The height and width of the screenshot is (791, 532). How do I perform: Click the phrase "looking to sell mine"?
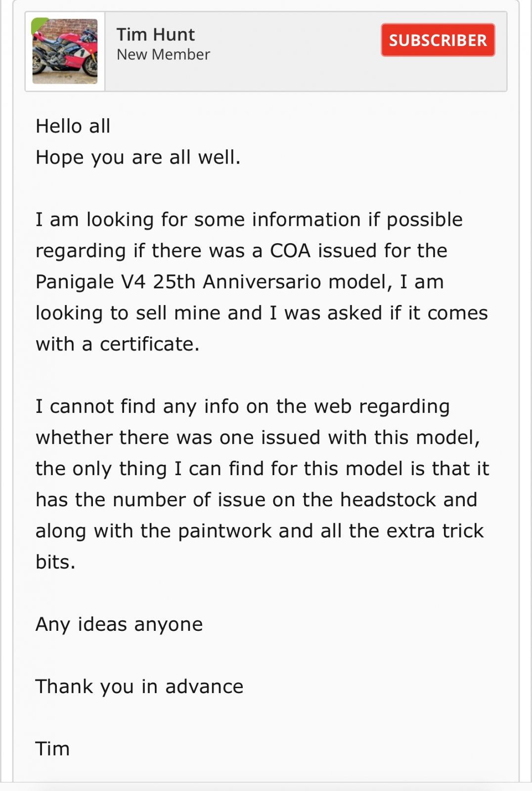coord(148,313)
